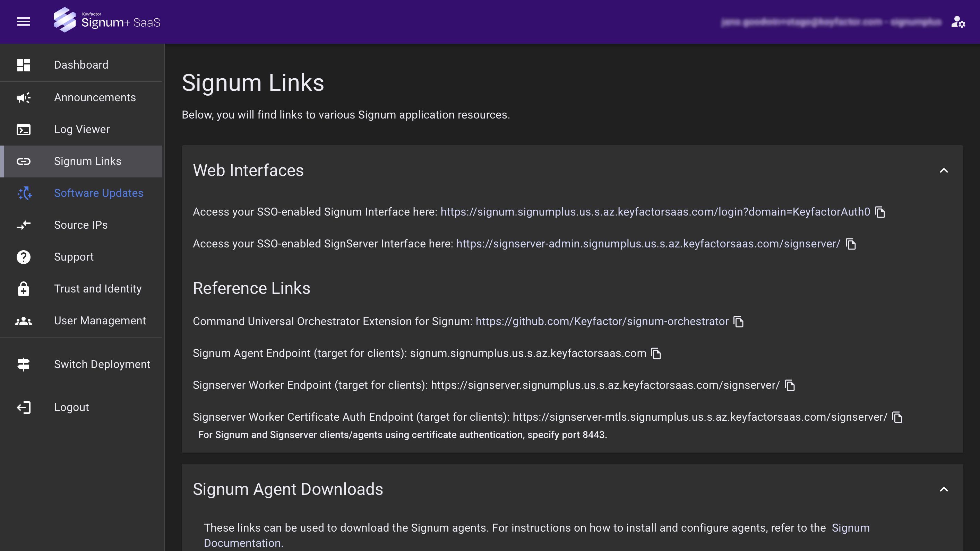
Task: Click the Switch Deployment signpost icon
Action: 23,364
